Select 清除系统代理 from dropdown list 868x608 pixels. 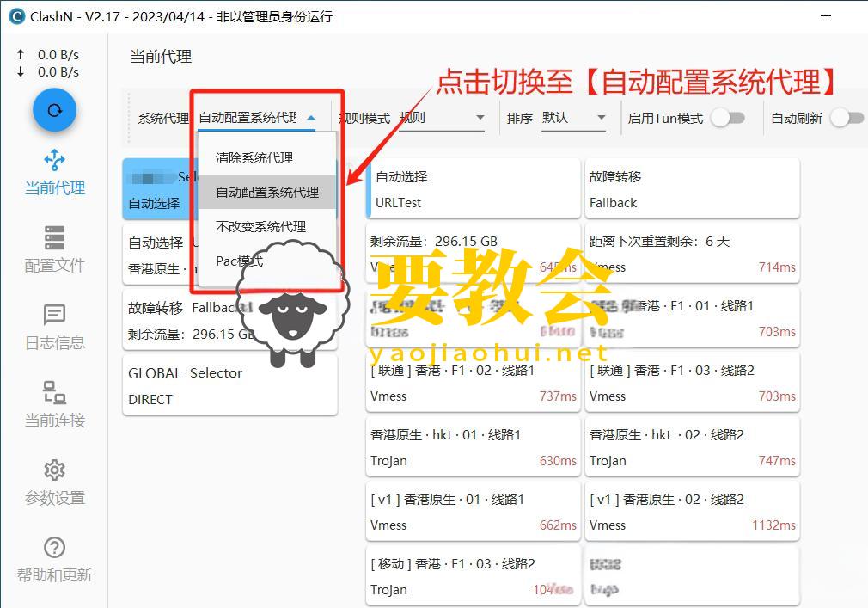tap(266, 158)
